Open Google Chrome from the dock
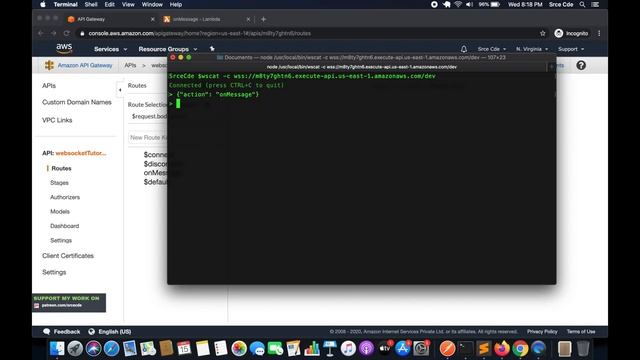Image resolution: width=640 pixels, height=360 pixels. [x=520, y=349]
